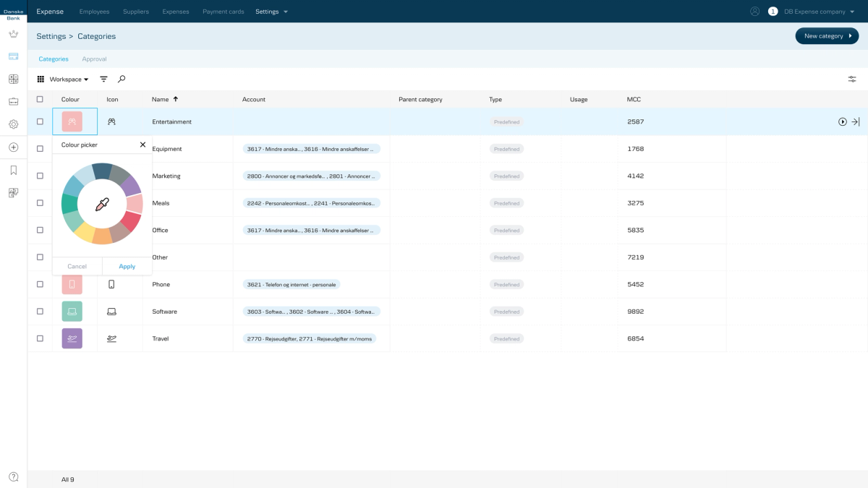868x488 pixels.
Task: Click the grid icon beside Workspace
Action: [41, 79]
